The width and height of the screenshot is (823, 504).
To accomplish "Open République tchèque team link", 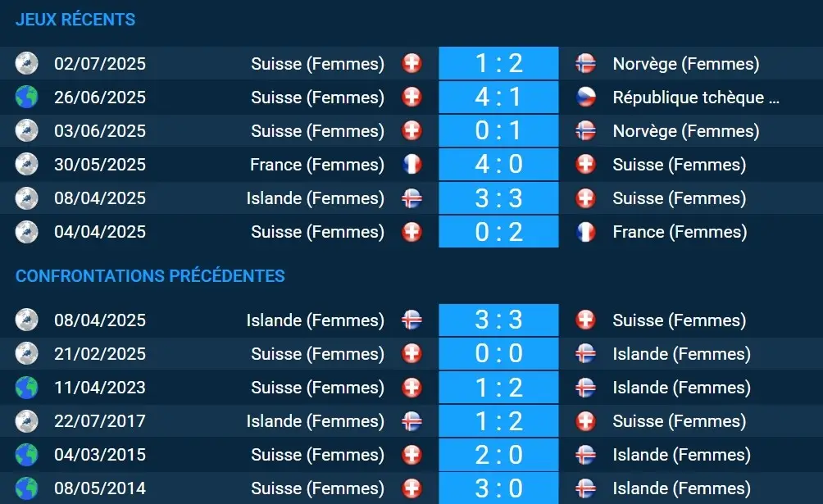I will point(695,98).
